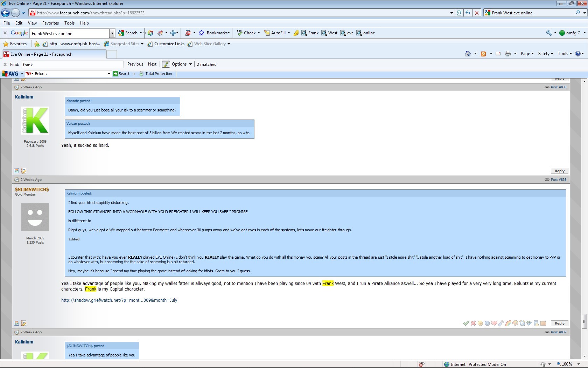Rate post #836 with the rainbow icon

coord(508,323)
